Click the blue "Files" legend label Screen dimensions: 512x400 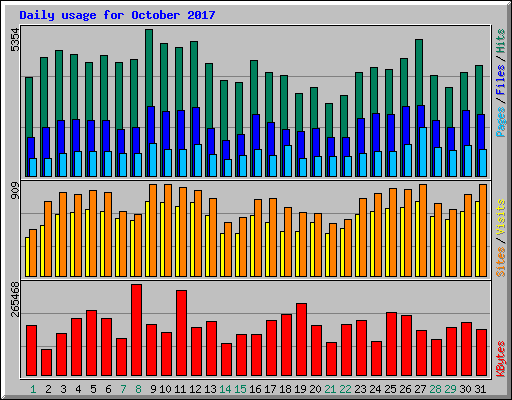tap(501, 80)
